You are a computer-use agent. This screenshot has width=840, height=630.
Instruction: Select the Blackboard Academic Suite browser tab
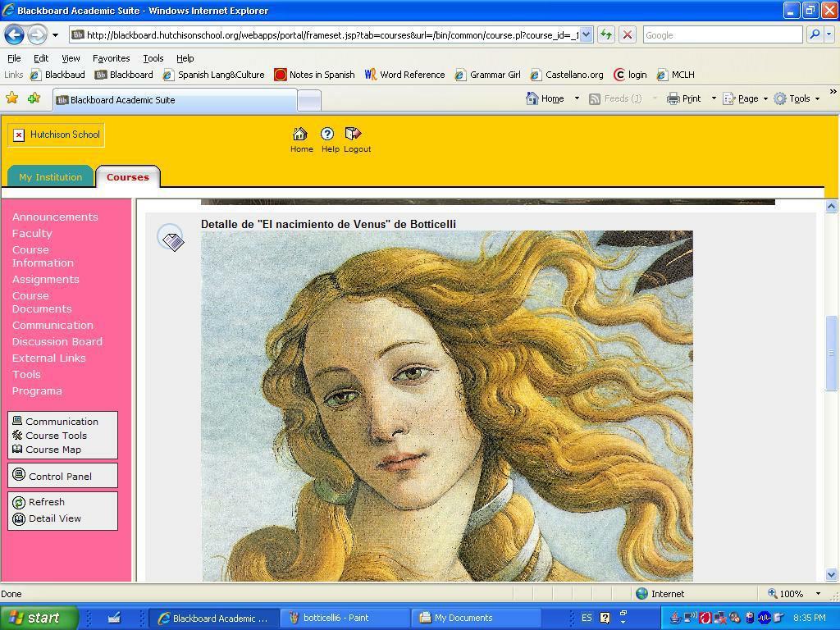pos(175,100)
